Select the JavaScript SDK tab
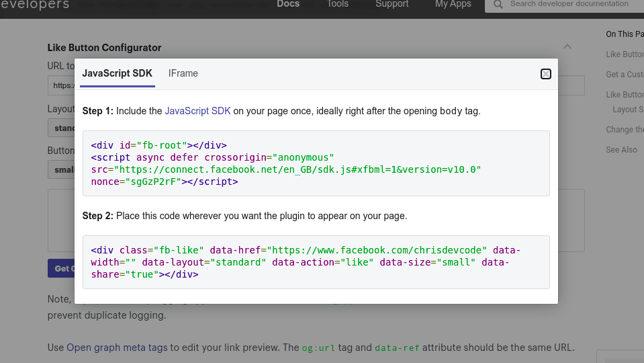Image resolution: width=644 pixels, height=363 pixels. point(117,73)
